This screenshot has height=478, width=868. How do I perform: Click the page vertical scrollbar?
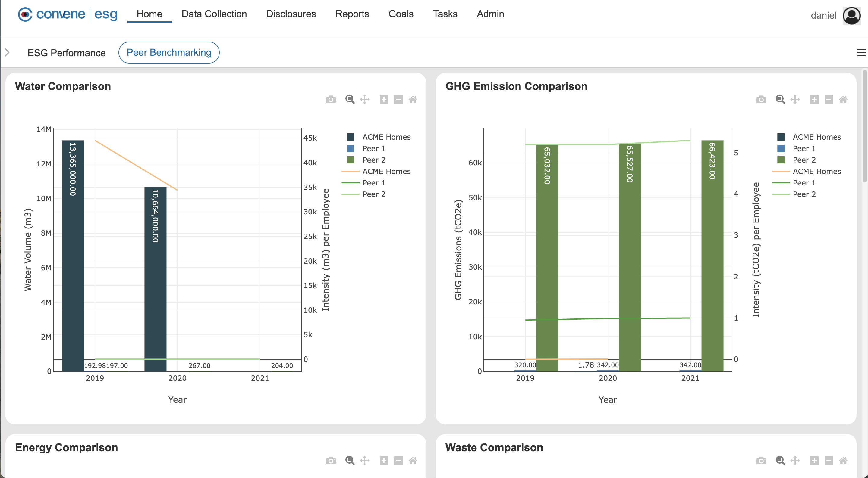(x=865, y=126)
